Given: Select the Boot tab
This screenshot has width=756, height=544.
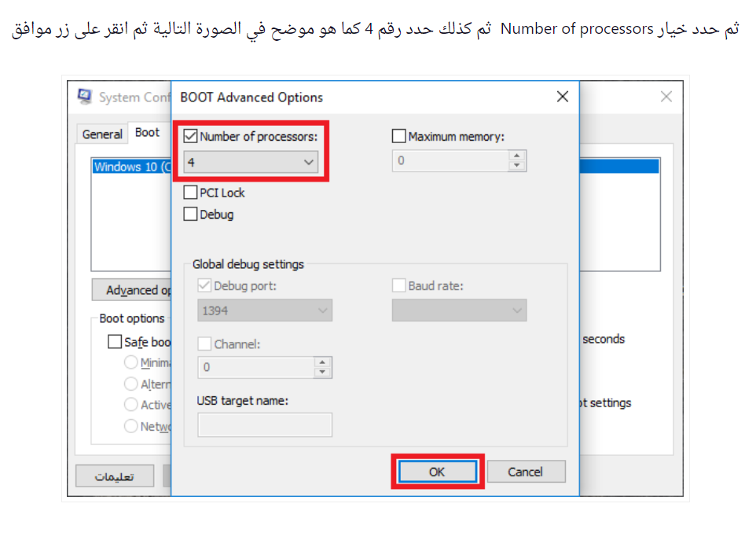Looking at the screenshot, I should [x=147, y=133].
